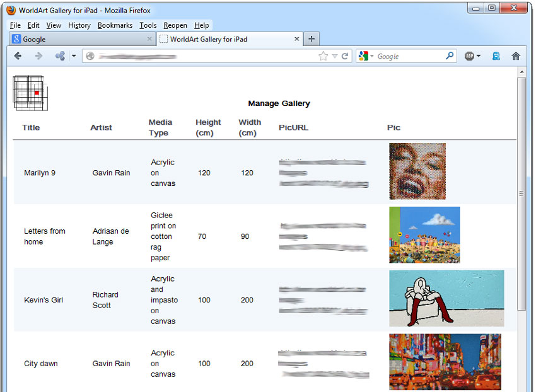Click the blue ghost add-on icon

(496, 56)
